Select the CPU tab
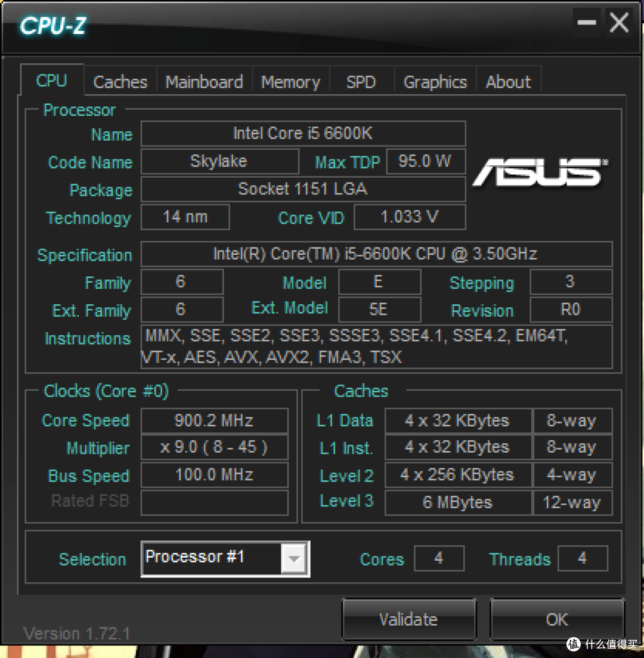 coord(52,80)
